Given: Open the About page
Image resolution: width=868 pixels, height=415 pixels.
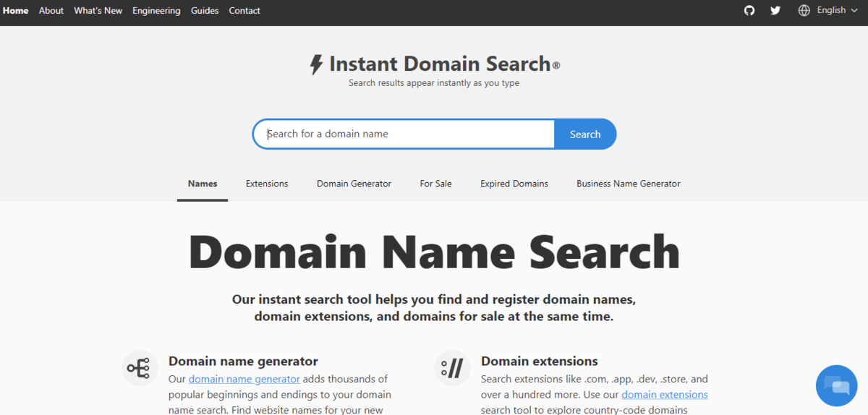Looking at the screenshot, I should [x=51, y=11].
